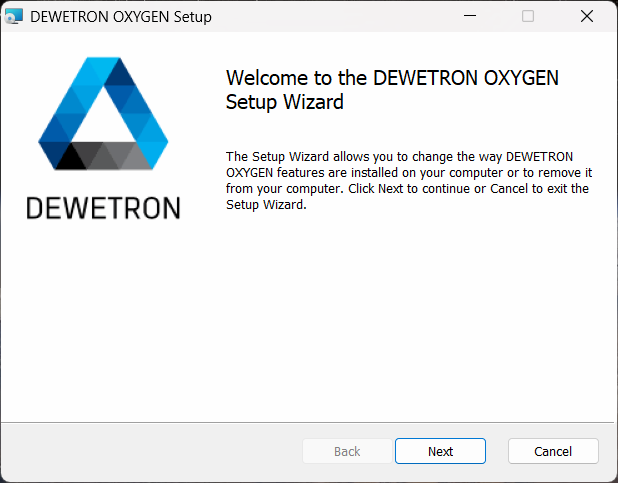618x483 pixels.
Task: Click the empty title bar area
Action: coord(330,16)
